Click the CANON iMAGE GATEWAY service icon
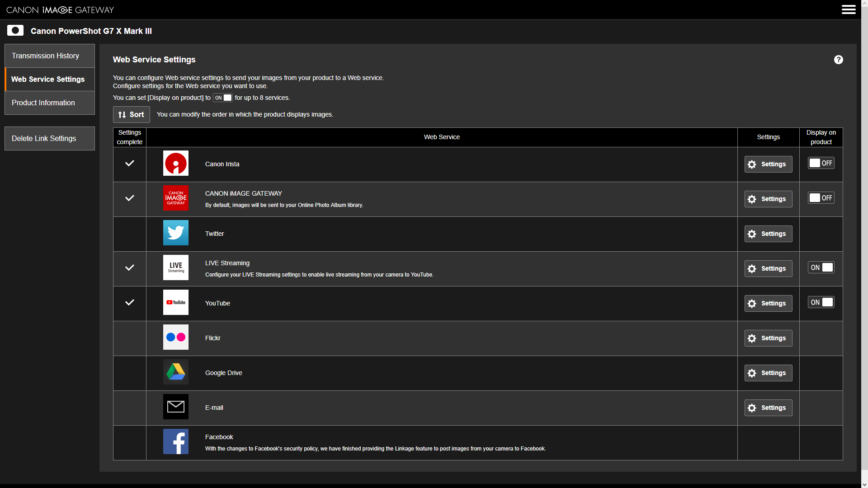The width and height of the screenshot is (868, 488). 176,198
